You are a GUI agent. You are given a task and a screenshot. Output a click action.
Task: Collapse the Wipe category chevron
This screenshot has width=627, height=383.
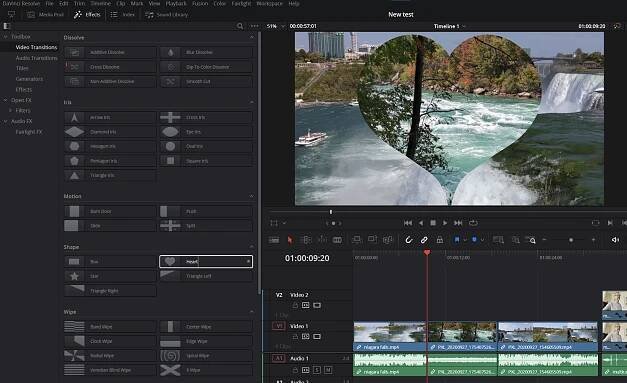pyautogui.click(x=252, y=311)
